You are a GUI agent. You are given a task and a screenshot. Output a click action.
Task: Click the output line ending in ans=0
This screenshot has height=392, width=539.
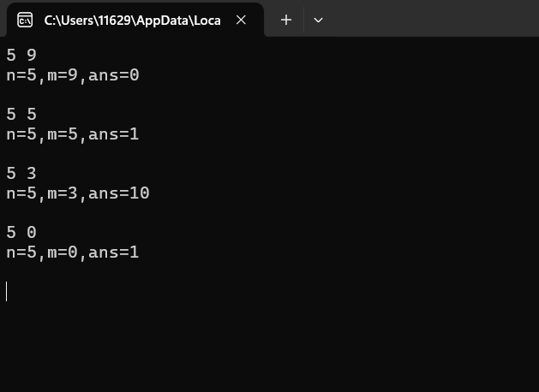[x=72, y=75]
